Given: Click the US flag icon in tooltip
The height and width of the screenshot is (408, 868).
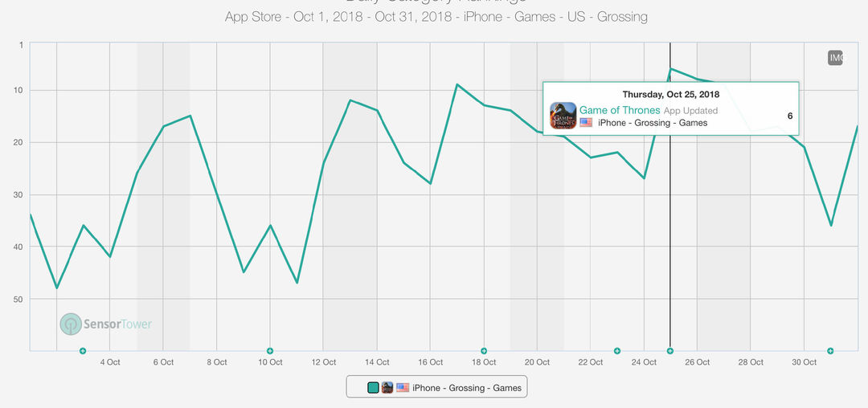Looking at the screenshot, I should pos(586,123).
